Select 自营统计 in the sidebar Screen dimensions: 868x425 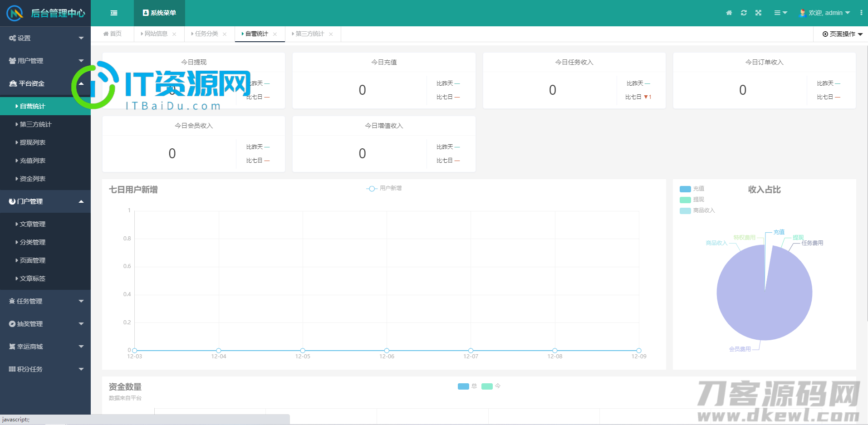(45, 106)
